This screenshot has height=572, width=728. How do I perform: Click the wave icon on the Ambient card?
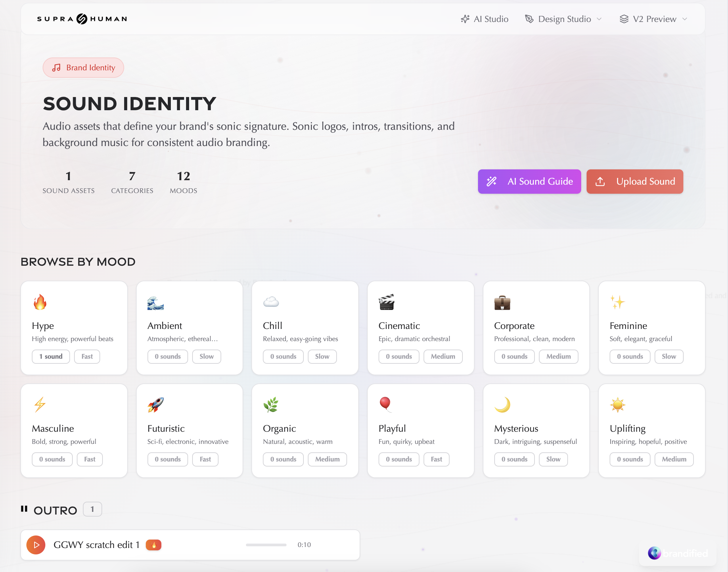click(156, 303)
